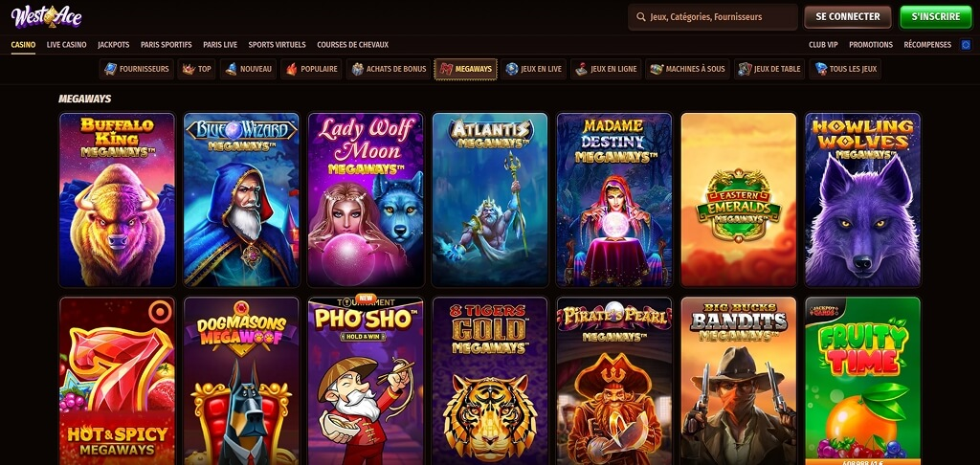Open Achats de Bonus category
Viewport: 980px width, 465px height.
[389, 70]
